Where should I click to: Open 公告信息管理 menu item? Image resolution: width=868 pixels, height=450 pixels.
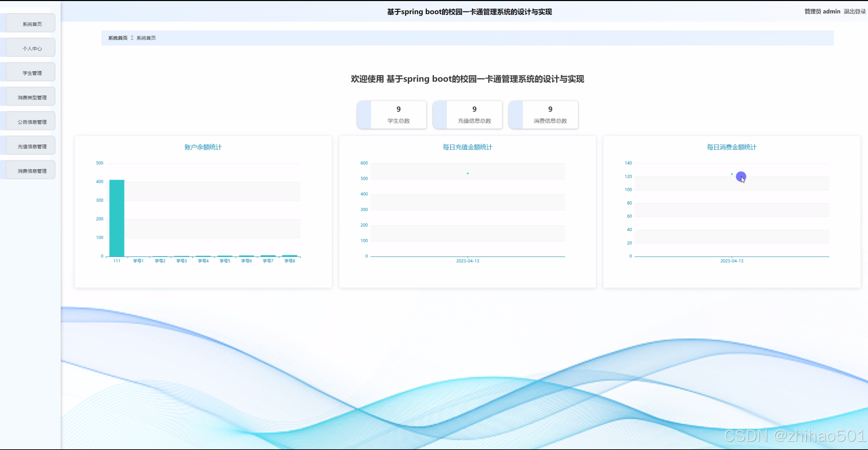coord(32,122)
